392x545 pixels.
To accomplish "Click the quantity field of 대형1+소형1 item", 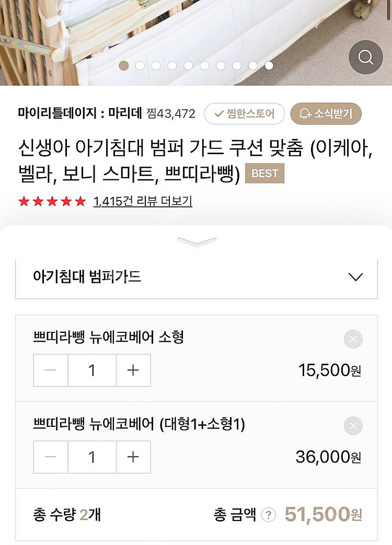I will (92, 457).
